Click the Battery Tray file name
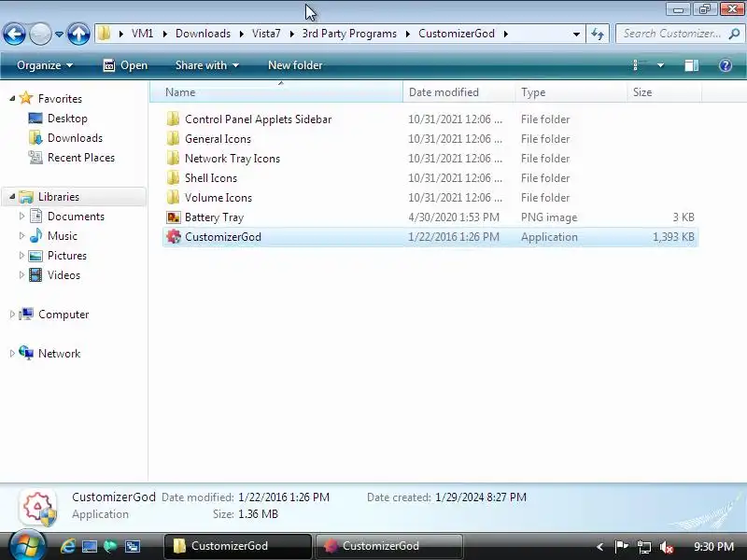 coord(215,217)
